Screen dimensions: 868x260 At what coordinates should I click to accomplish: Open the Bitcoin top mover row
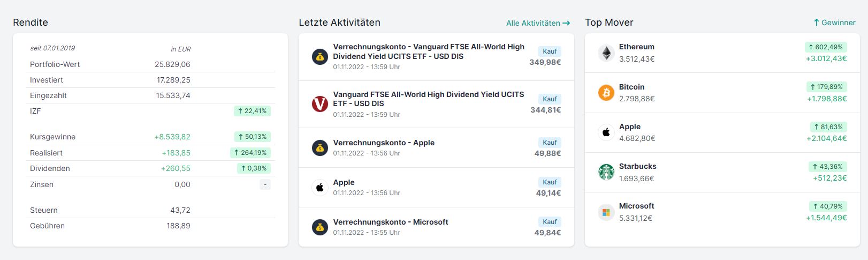tap(722, 93)
